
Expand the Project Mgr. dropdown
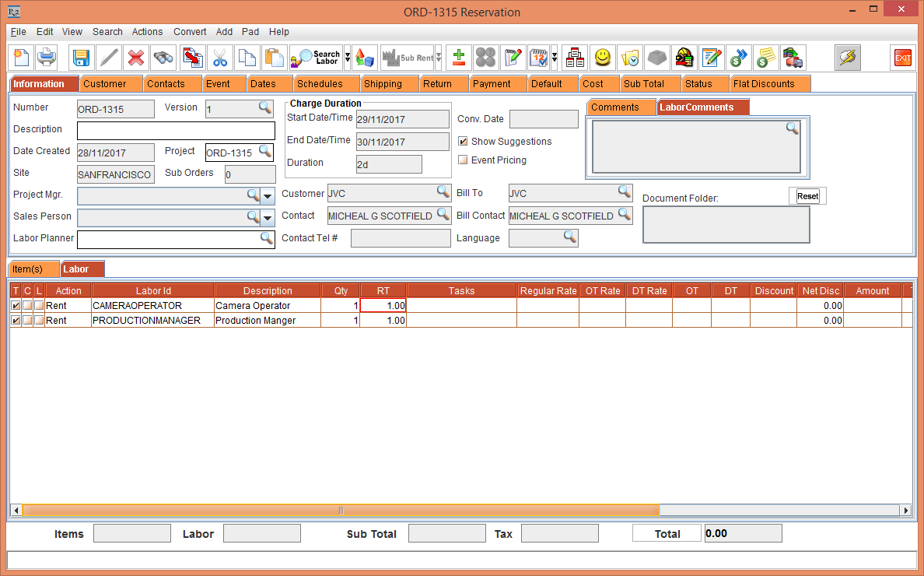pos(268,196)
